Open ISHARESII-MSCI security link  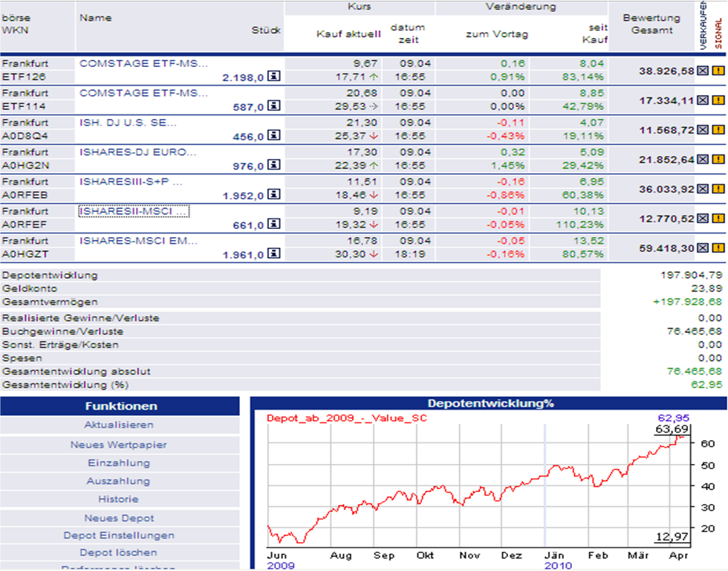pyautogui.click(x=134, y=211)
